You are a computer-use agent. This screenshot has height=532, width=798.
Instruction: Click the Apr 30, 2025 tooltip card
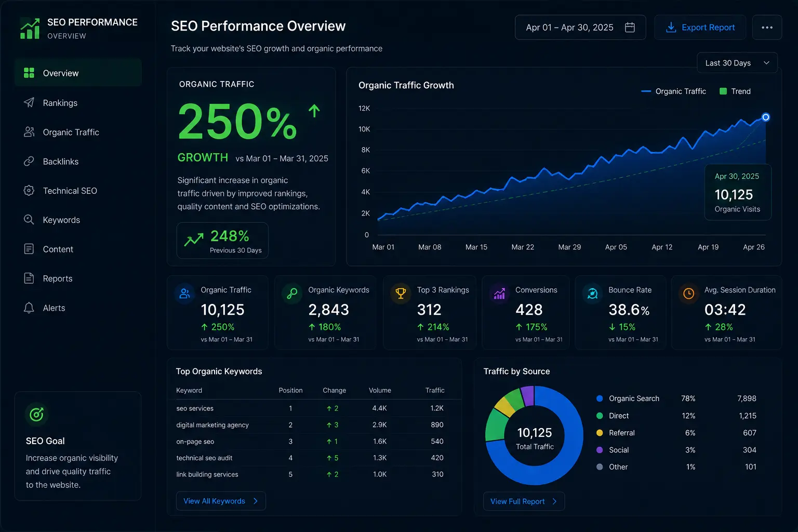point(738,192)
